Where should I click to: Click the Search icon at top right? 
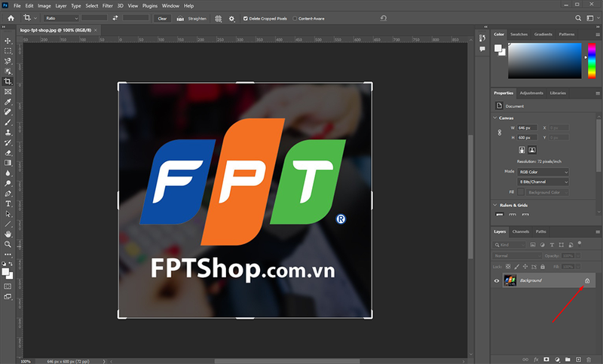pyautogui.click(x=578, y=18)
